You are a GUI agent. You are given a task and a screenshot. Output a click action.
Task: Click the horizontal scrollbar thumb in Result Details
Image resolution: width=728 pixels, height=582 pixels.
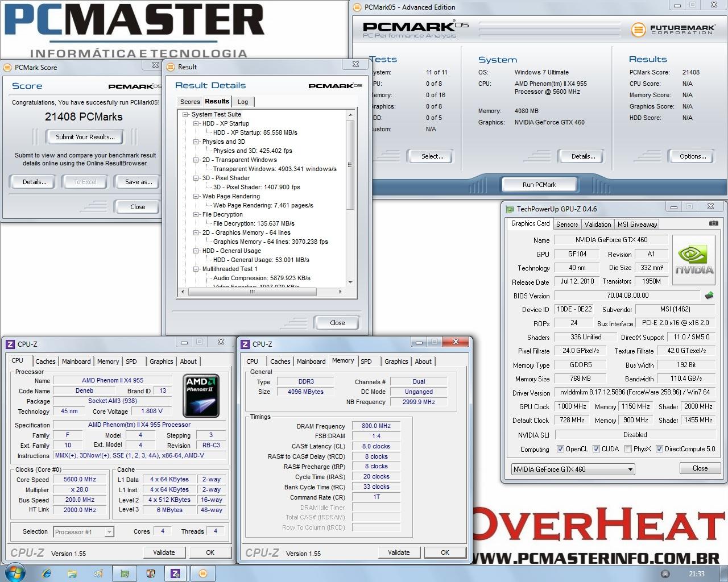pyautogui.click(x=253, y=292)
